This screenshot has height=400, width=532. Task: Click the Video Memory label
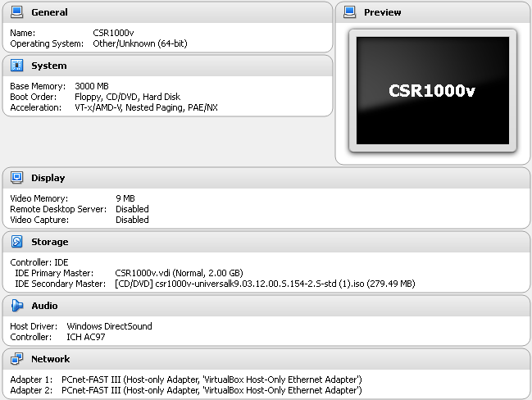coord(39,198)
